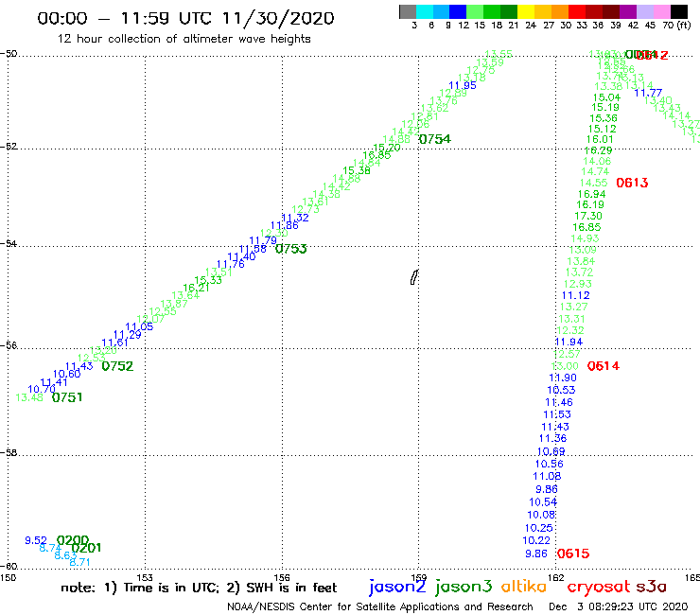Click the wave height value 16.19

pyautogui.click(x=590, y=204)
